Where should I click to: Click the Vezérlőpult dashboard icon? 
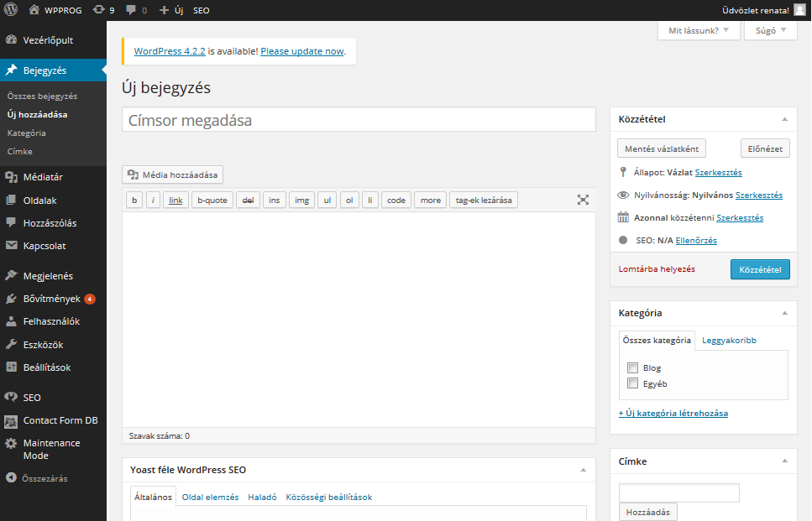pos(11,40)
